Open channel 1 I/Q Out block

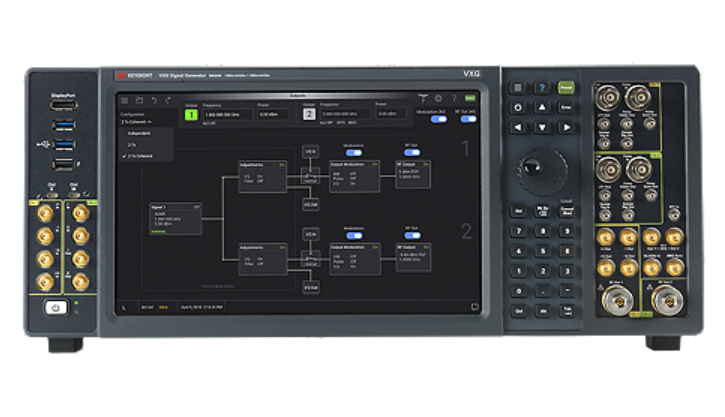coord(310,204)
